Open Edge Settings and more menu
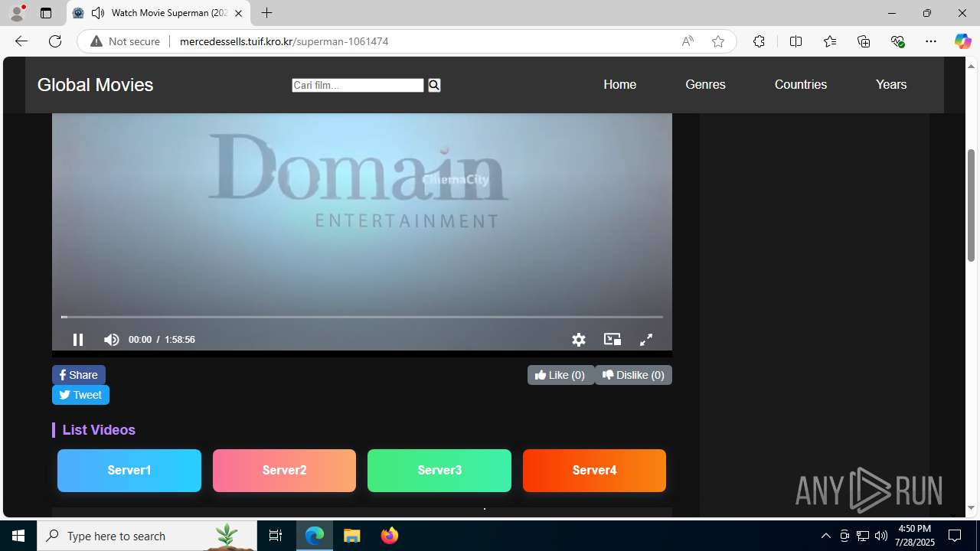Viewport: 980px width, 551px height. pos(931,41)
